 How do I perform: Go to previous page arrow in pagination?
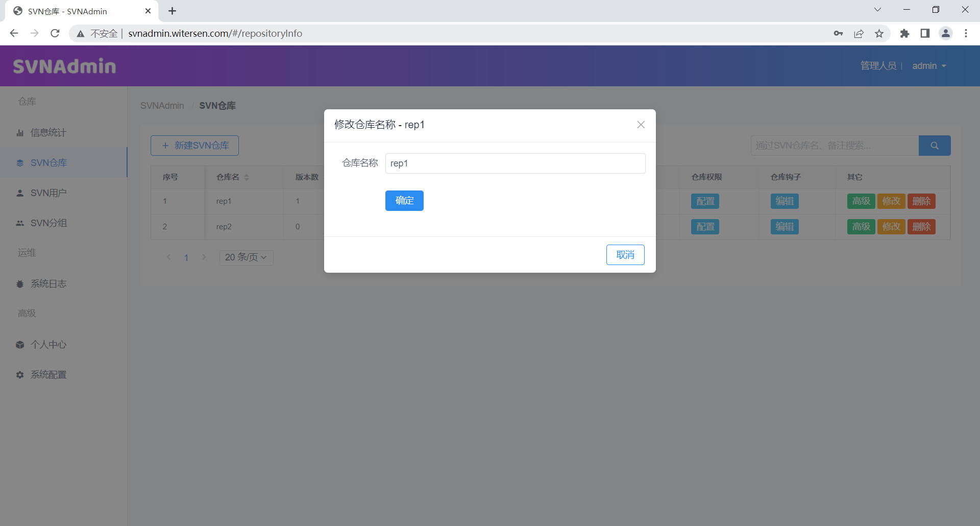[x=169, y=257]
